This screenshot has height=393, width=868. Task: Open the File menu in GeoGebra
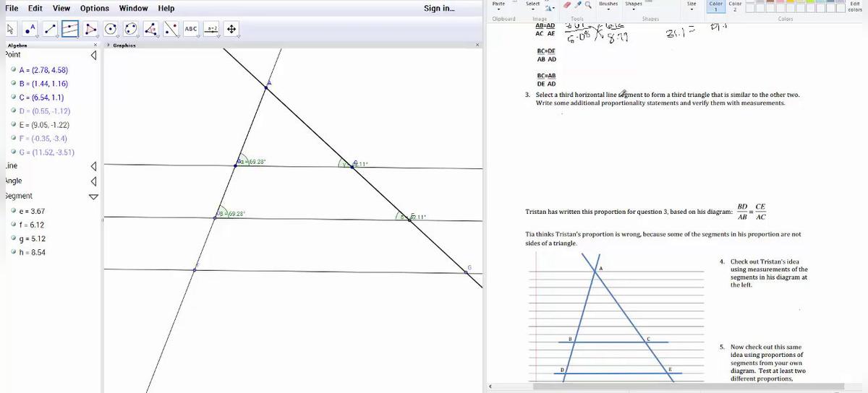[x=12, y=8]
